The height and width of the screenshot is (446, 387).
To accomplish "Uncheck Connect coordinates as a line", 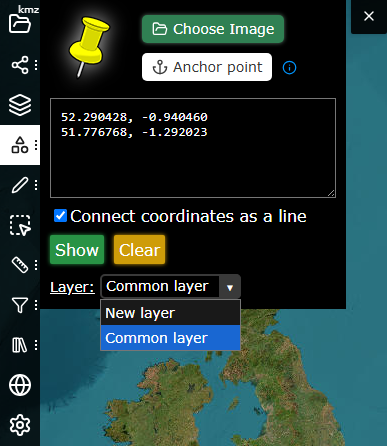I will point(61,216).
